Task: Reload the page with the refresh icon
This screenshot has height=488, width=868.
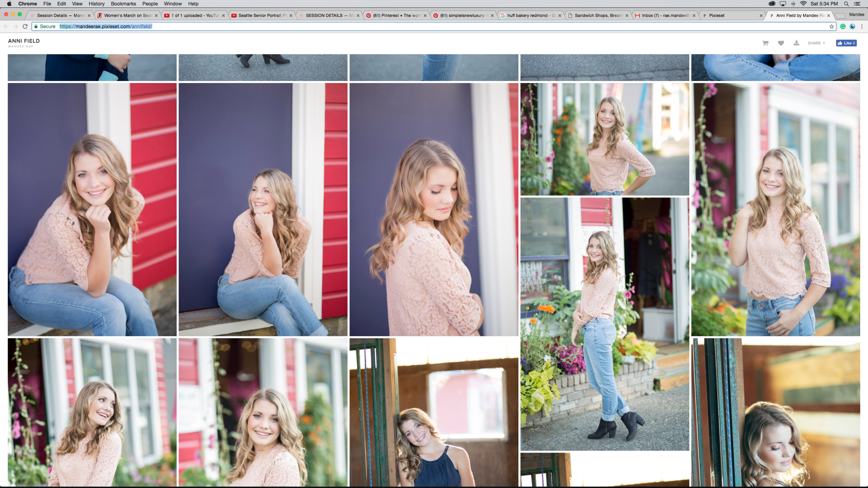Action: pos(25,26)
